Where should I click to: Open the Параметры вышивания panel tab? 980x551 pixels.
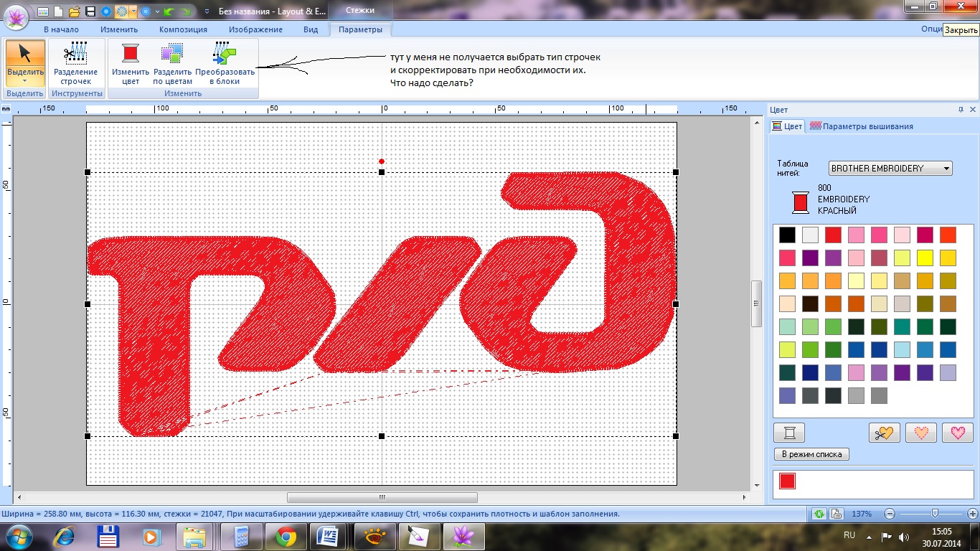tap(861, 126)
